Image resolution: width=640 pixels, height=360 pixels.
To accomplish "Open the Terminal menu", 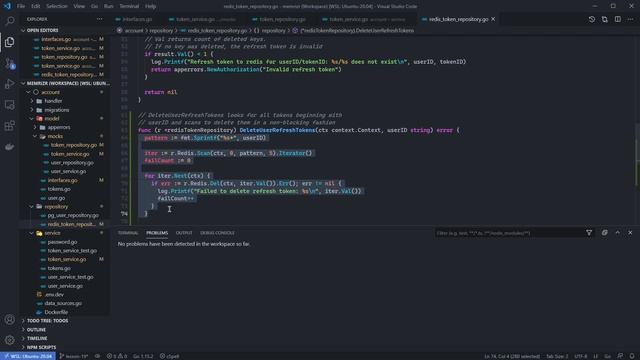I will click(129, 6).
